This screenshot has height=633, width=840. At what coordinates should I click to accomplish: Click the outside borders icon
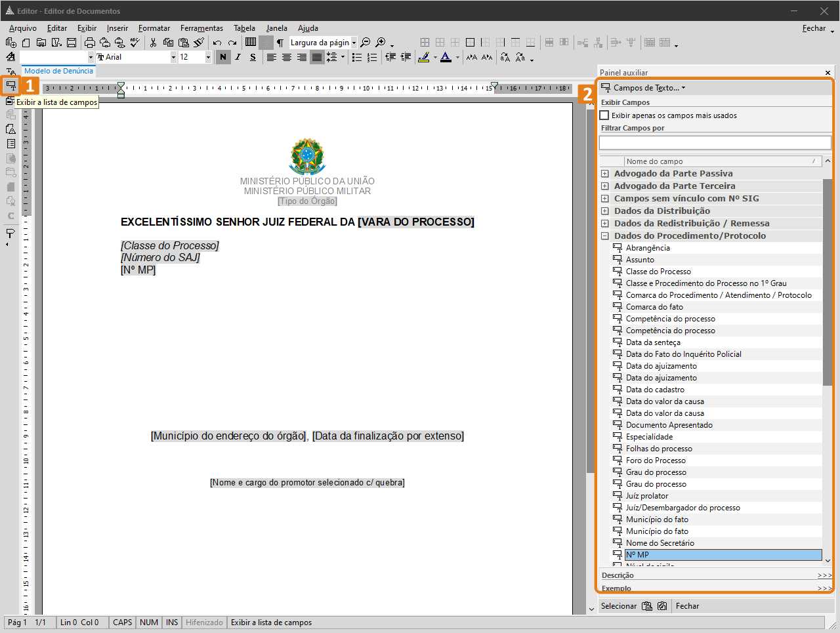(x=470, y=43)
